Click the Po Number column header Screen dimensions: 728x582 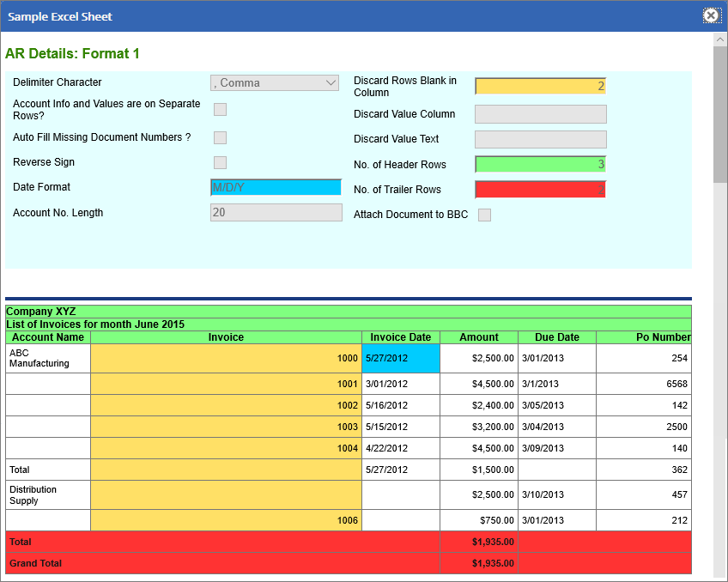click(x=663, y=337)
